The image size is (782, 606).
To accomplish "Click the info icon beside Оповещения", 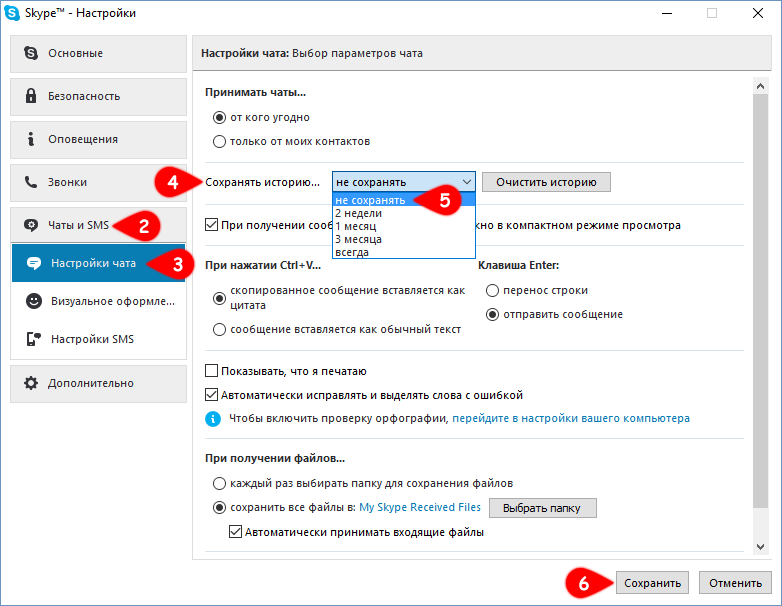I will click(31, 139).
